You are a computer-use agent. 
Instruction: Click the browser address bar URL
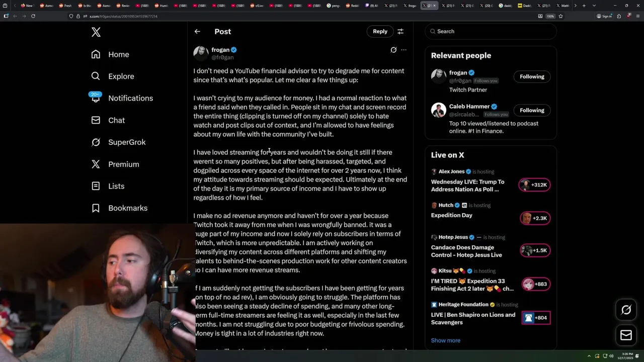(x=123, y=16)
